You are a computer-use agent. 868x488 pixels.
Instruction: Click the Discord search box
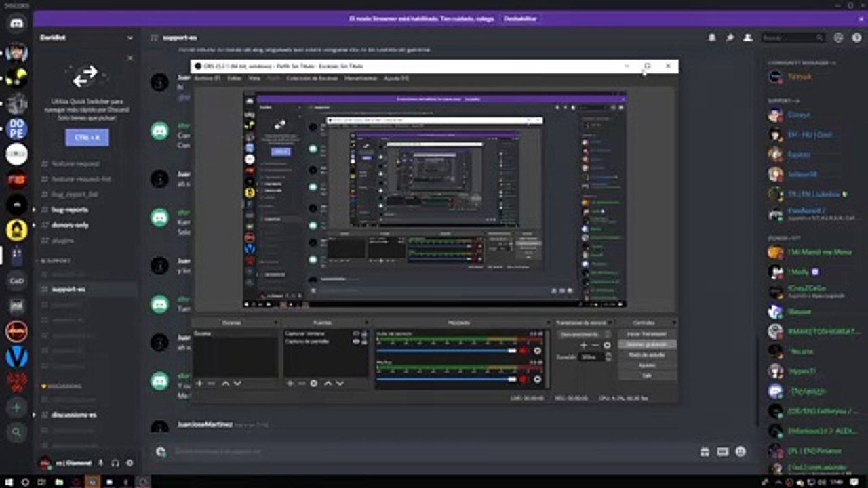(793, 38)
